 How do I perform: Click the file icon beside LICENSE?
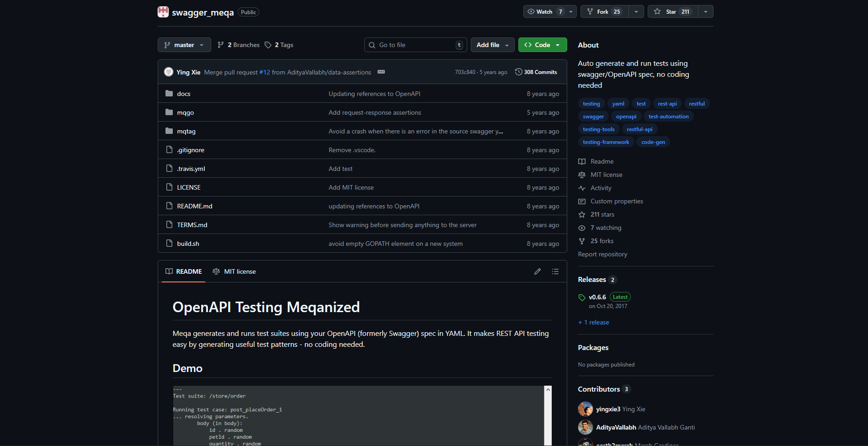point(169,187)
